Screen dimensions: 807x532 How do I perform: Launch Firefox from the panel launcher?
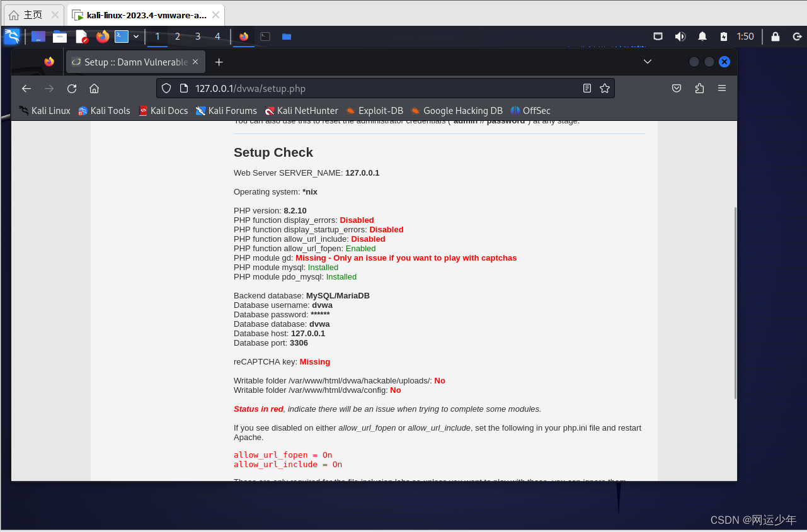103,37
